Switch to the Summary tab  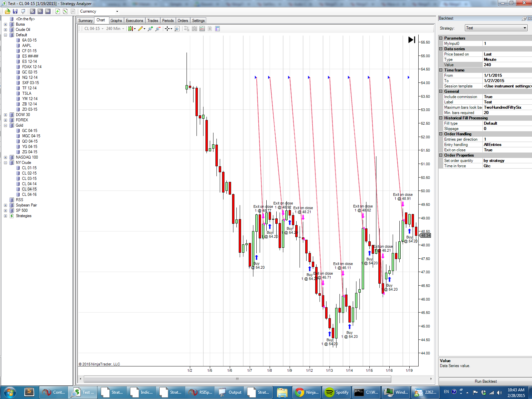(85, 21)
